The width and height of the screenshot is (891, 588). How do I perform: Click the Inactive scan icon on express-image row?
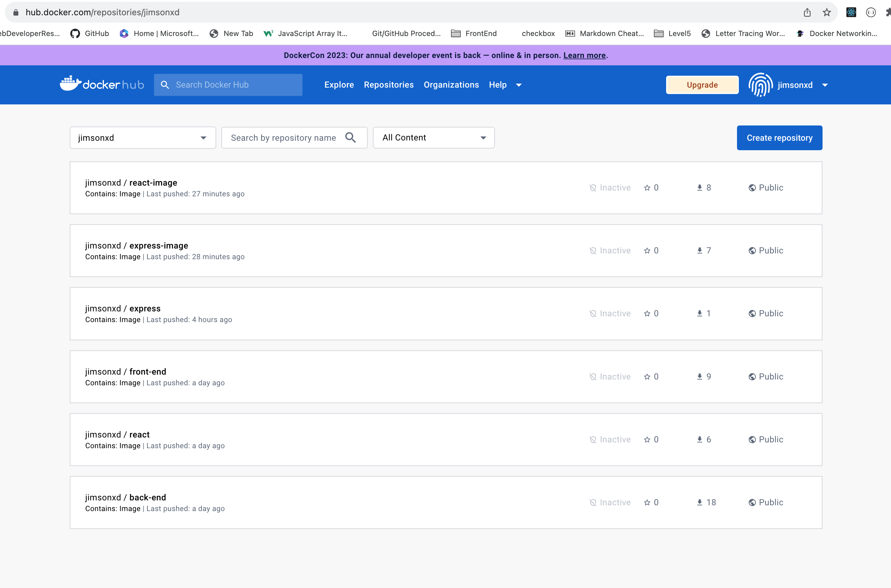[x=592, y=251]
